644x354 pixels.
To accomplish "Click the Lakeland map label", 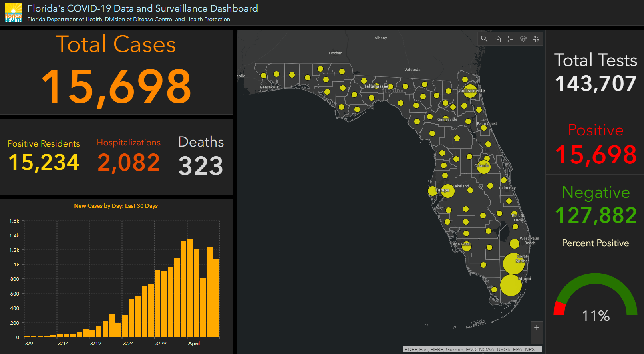I will (461, 186).
